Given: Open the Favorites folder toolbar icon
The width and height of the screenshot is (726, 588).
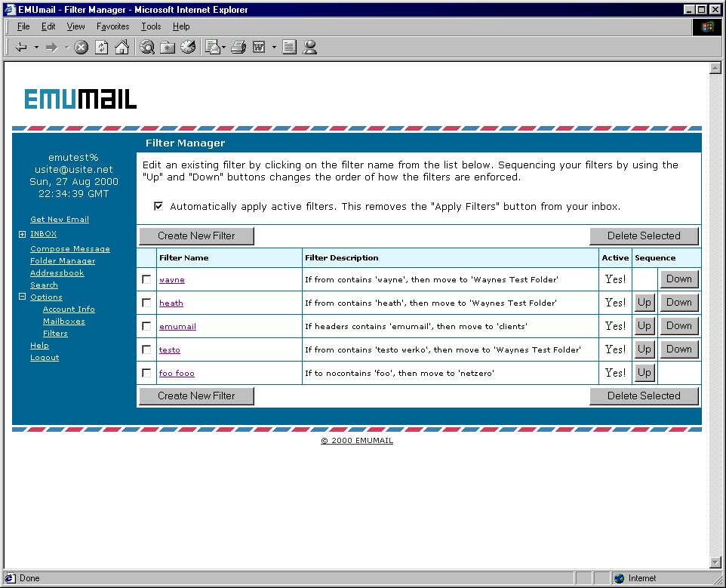Looking at the screenshot, I should tap(168, 47).
